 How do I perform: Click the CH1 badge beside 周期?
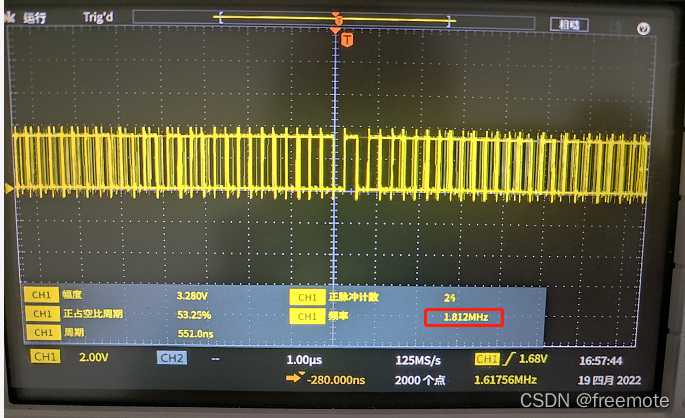point(43,332)
